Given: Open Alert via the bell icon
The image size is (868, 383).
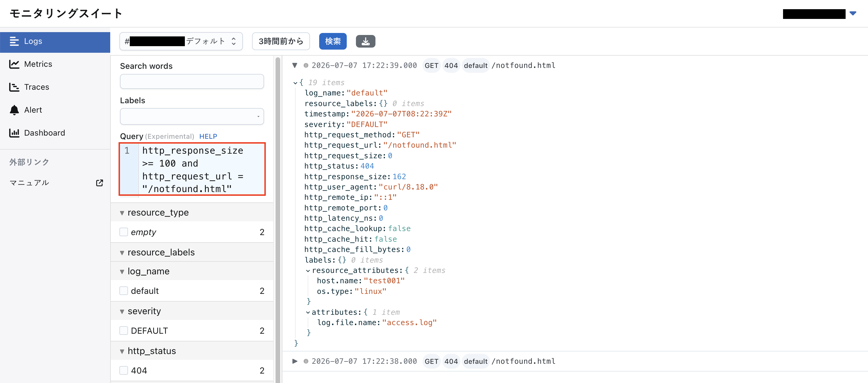Looking at the screenshot, I should pos(14,110).
